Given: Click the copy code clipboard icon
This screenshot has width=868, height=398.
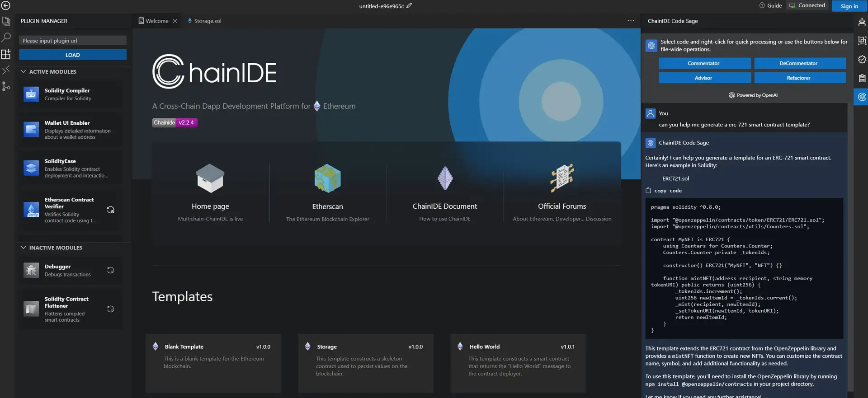Looking at the screenshot, I should tap(648, 191).
